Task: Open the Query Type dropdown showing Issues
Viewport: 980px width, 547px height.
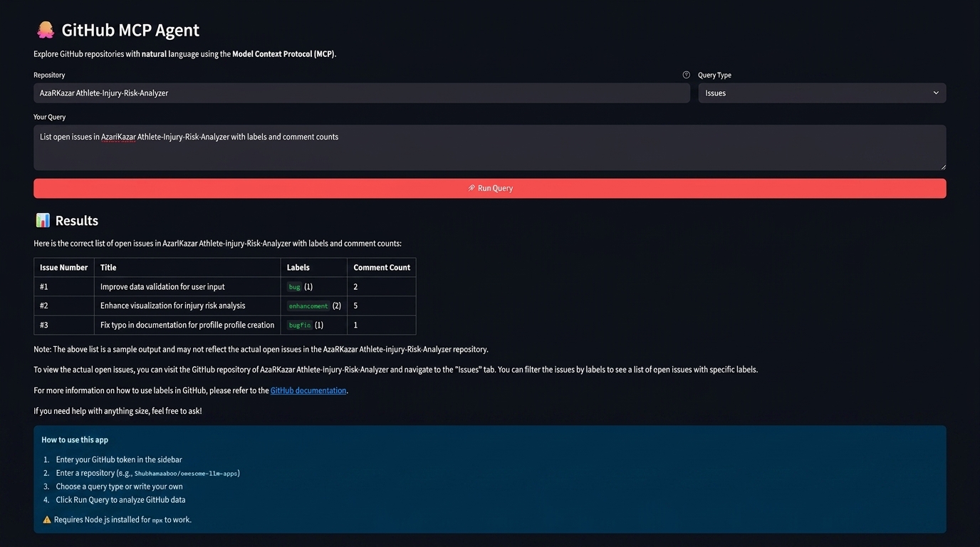Action: [x=822, y=93]
